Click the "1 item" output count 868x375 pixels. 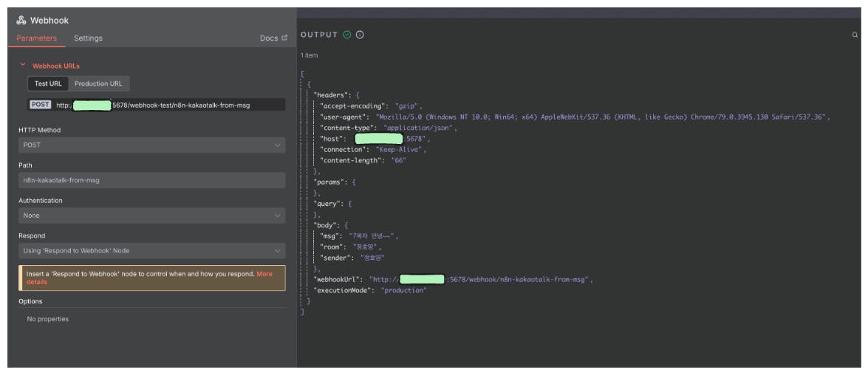pyautogui.click(x=309, y=55)
